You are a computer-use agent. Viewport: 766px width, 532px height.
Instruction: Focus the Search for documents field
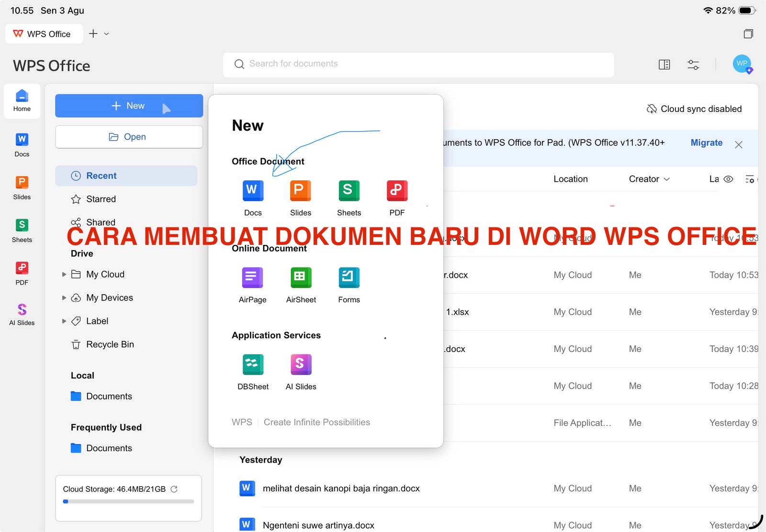(418, 65)
